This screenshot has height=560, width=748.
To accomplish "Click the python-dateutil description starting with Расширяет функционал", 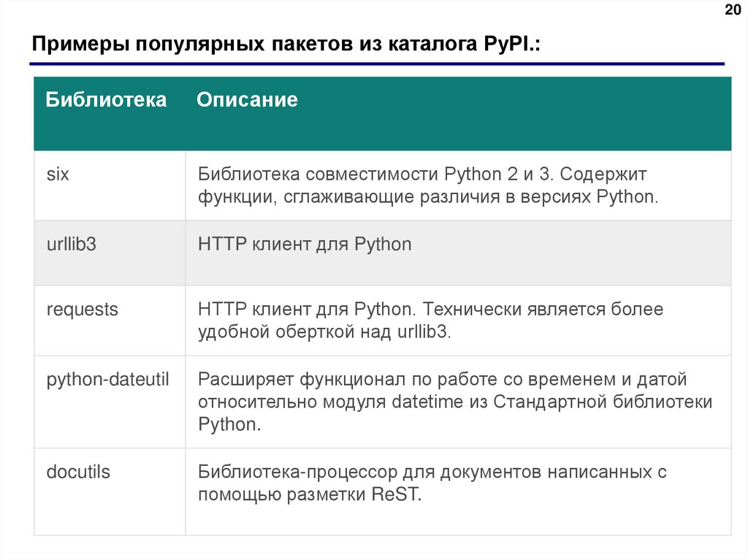I will [x=453, y=402].
